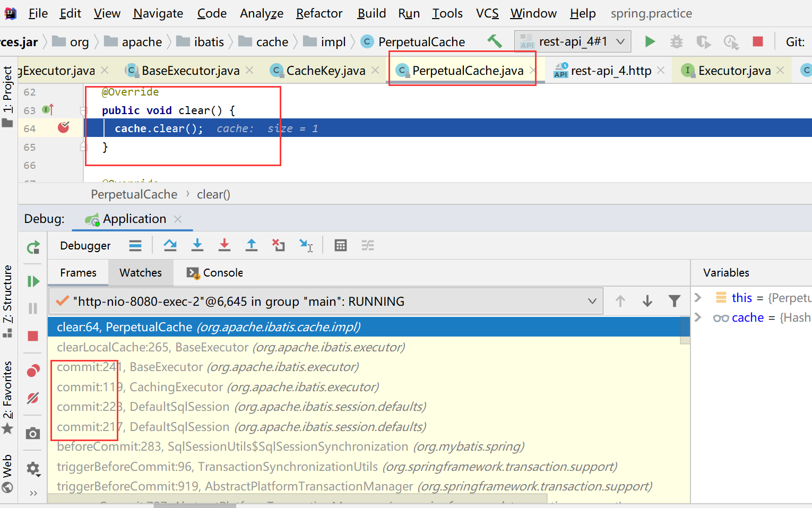812x508 pixels.
Task: Select the clearLocalCache:265 BaseExecutor stack frame
Action: tap(230, 347)
